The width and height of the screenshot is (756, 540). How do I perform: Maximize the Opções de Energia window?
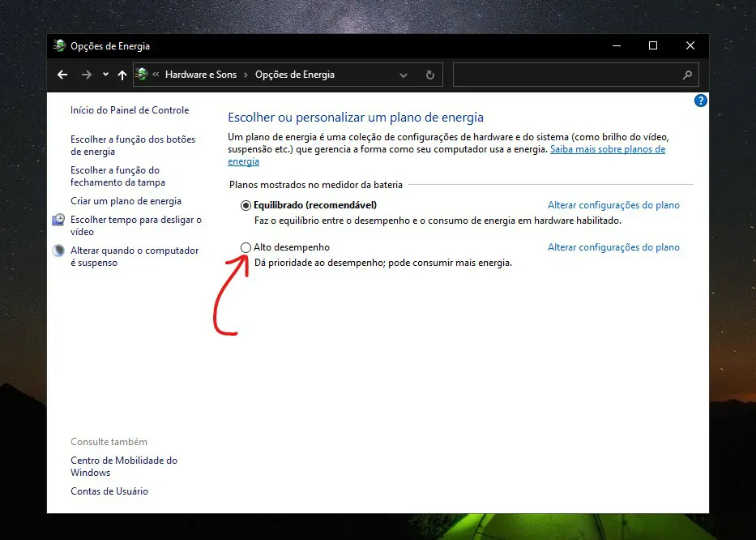[653, 46]
